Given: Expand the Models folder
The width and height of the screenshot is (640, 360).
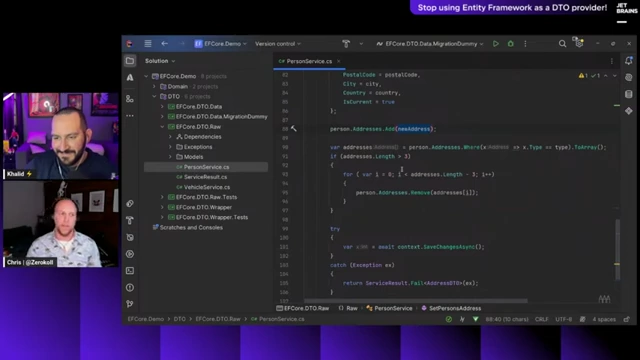Looking at the screenshot, I should [170, 157].
